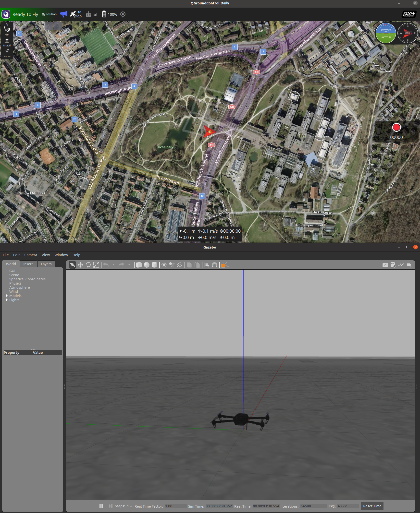Add a point light

click(164, 265)
